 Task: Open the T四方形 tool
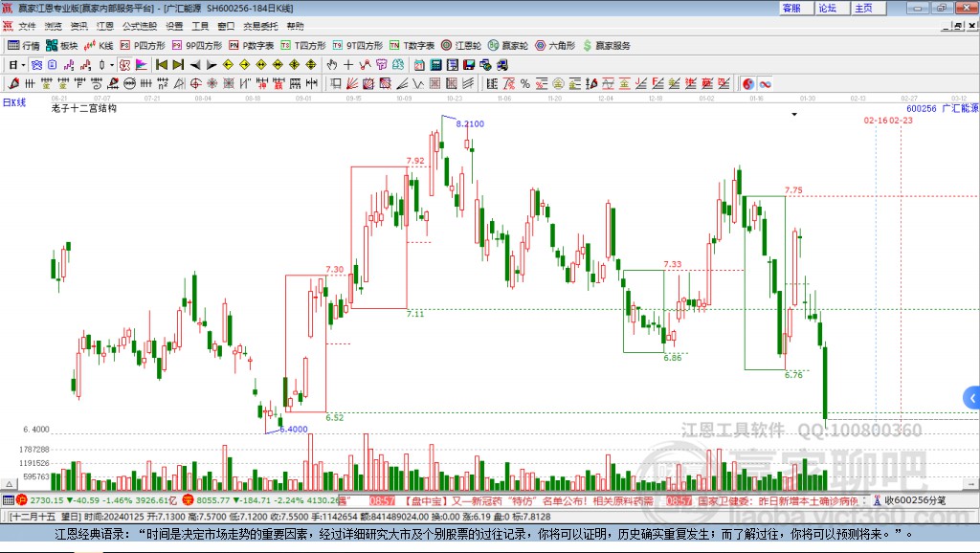pos(303,46)
